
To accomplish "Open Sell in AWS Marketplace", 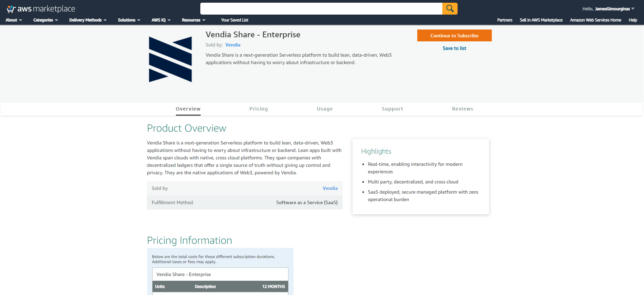I will (541, 20).
